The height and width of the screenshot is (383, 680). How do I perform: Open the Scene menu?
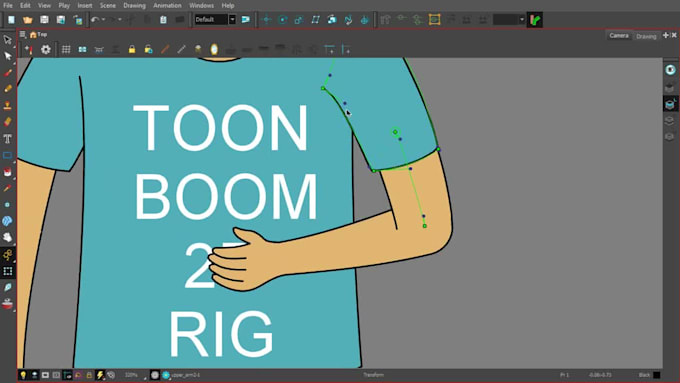click(x=108, y=6)
